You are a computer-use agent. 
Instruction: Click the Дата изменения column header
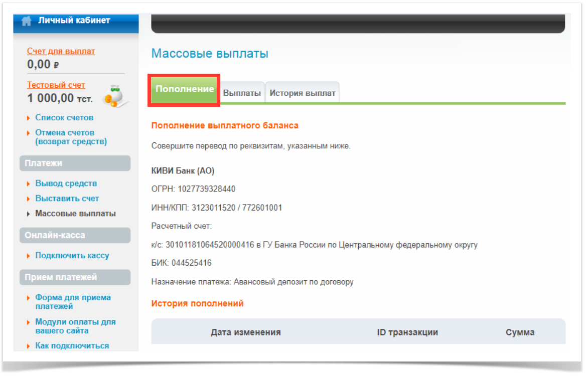click(245, 332)
